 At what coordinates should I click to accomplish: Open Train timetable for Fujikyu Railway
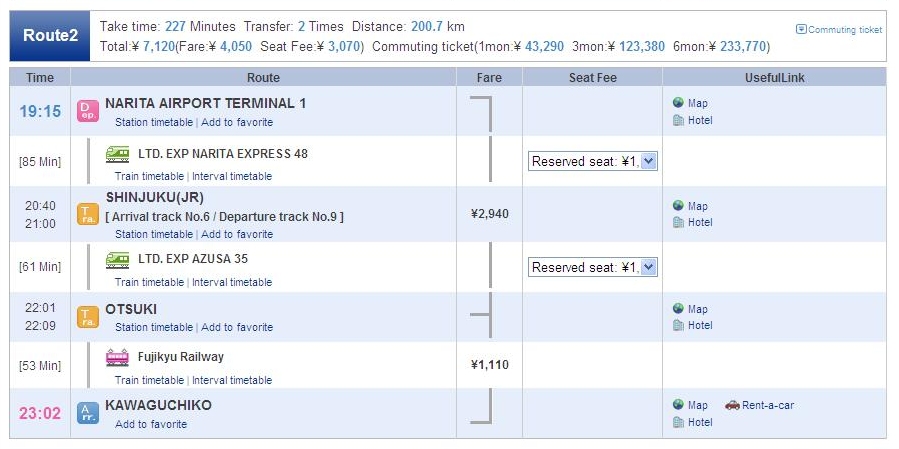click(x=150, y=380)
